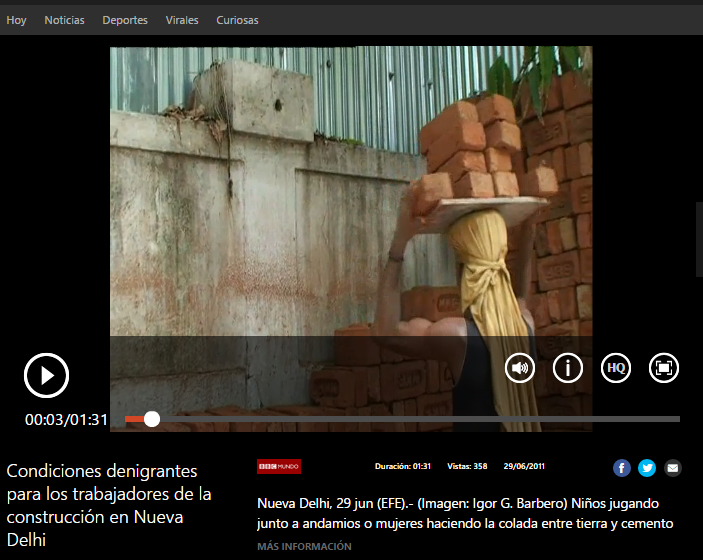This screenshot has height=560, width=703.
Task: Share video on Facebook
Action: pos(621,467)
